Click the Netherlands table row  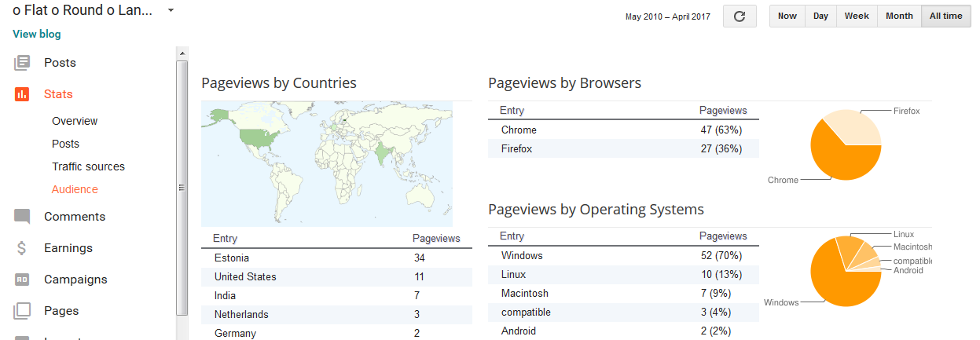(x=336, y=314)
